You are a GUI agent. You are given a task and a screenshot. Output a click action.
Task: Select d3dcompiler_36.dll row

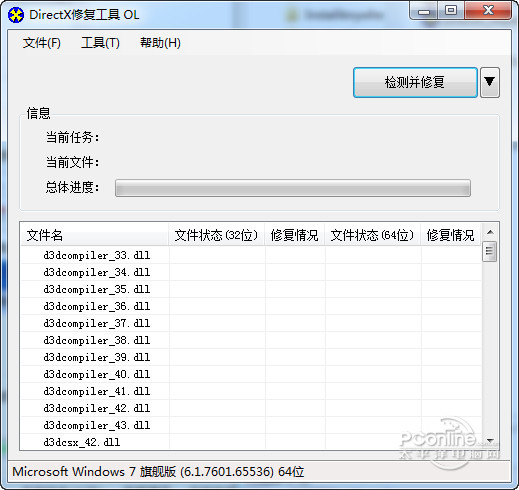pos(251,306)
